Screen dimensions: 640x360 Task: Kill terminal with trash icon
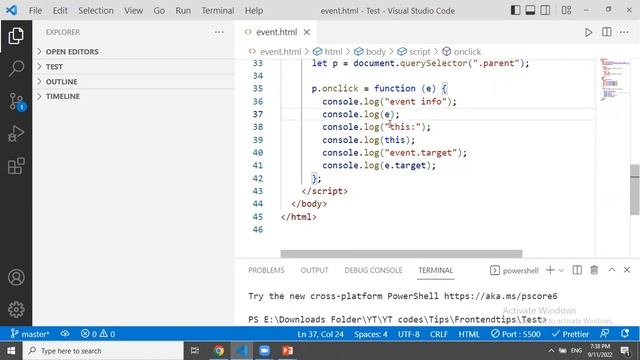point(594,270)
